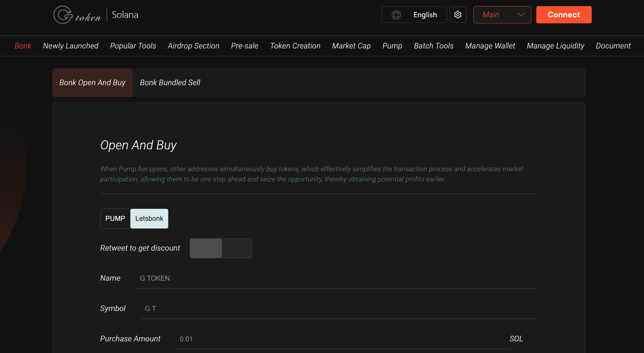Click the Symbol input showing G T
The height and width of the screenshot is (353, 644).
(x=292, y=308)
